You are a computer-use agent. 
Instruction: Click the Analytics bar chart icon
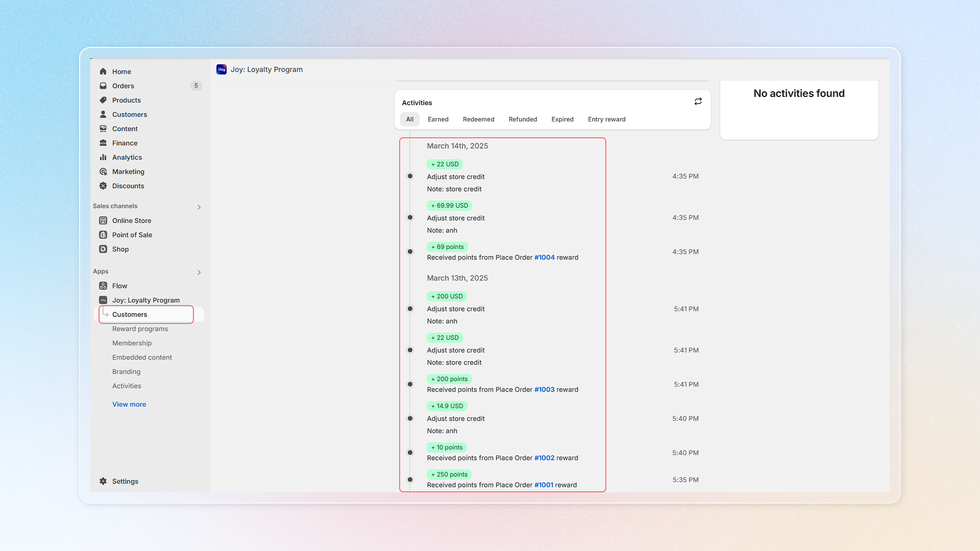[x=103, y=157]
